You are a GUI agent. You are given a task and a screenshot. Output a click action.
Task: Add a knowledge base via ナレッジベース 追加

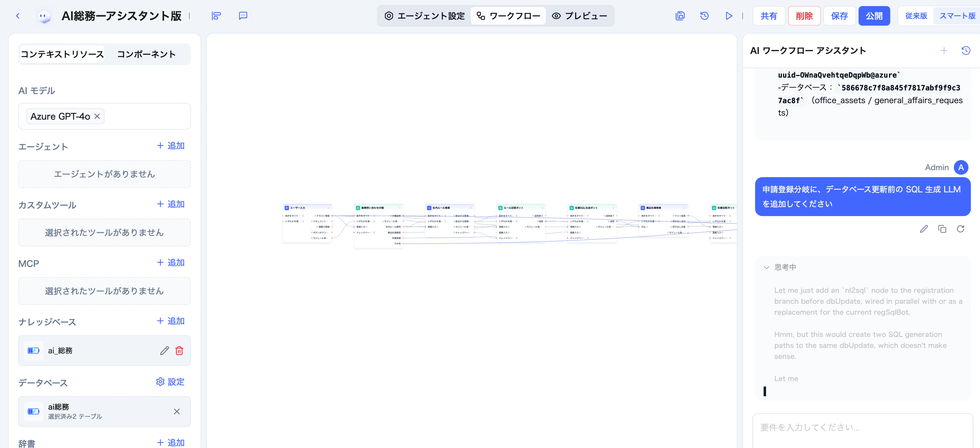pyautogui.click(x=171, y=321)
